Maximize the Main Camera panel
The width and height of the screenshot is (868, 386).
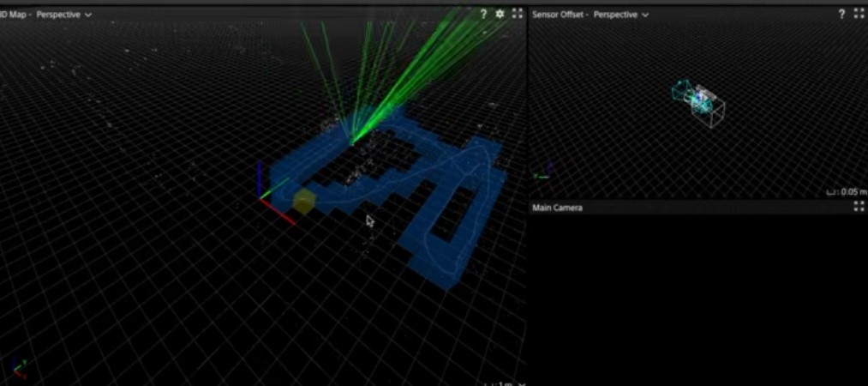(x=859, y=207)
